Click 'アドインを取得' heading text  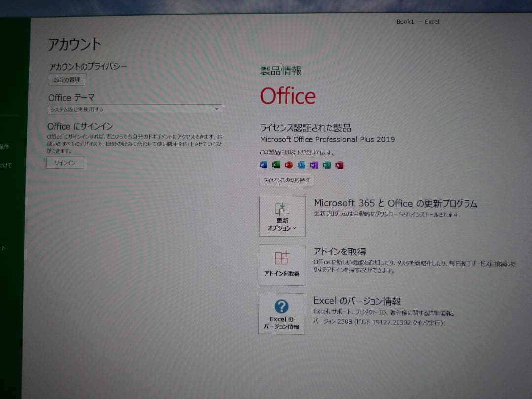(339, 252)
